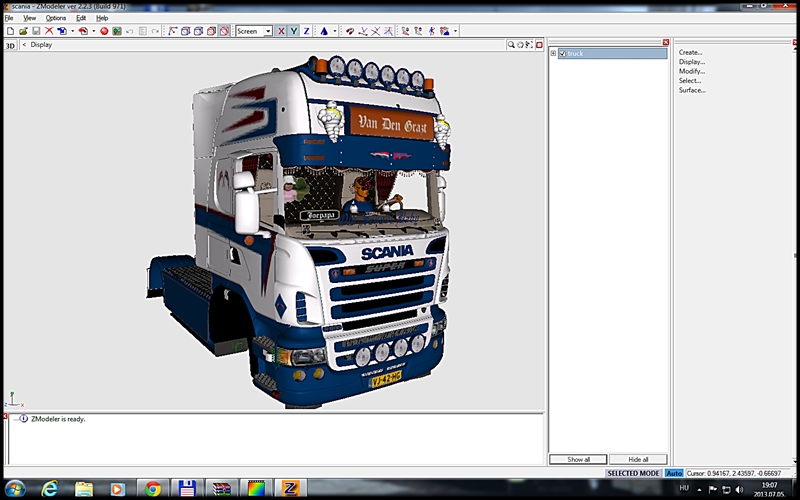Click the Show all button

tap(578, 459)
